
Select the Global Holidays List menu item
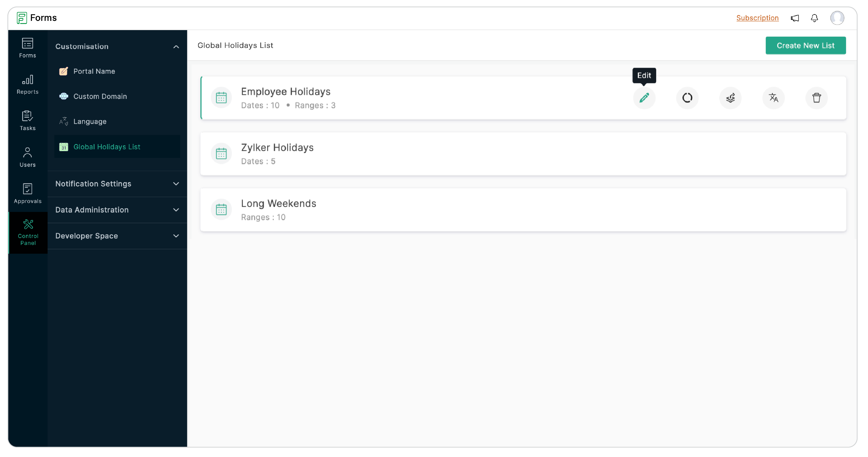click(107, 146)
